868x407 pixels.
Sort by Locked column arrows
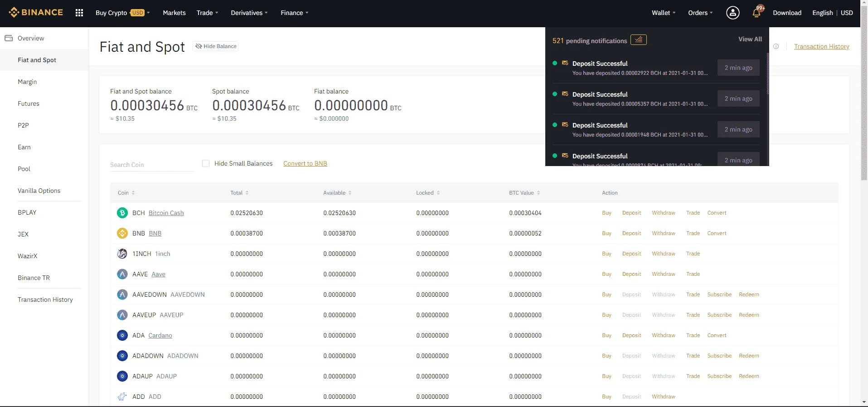point(438,193)
